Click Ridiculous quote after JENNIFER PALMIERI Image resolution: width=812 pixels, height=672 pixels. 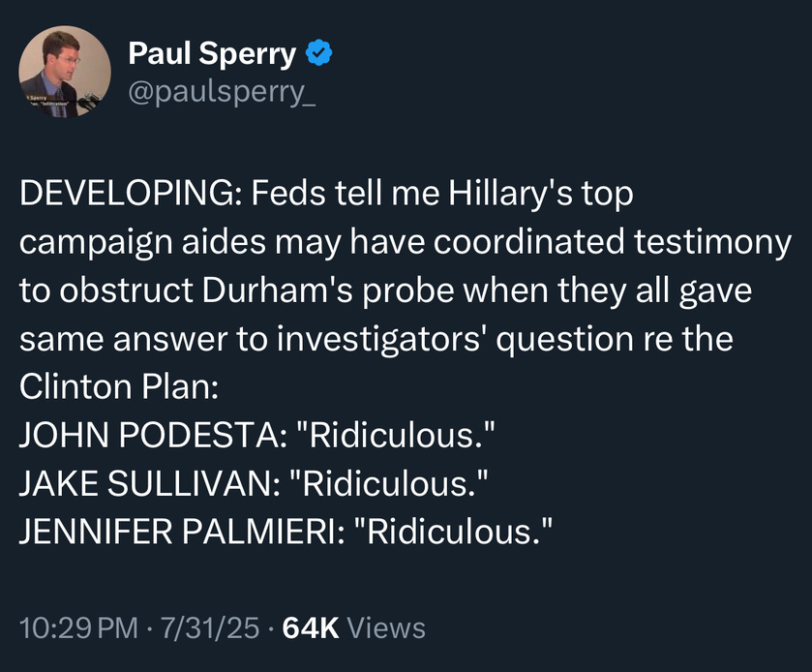coord(453,533)
